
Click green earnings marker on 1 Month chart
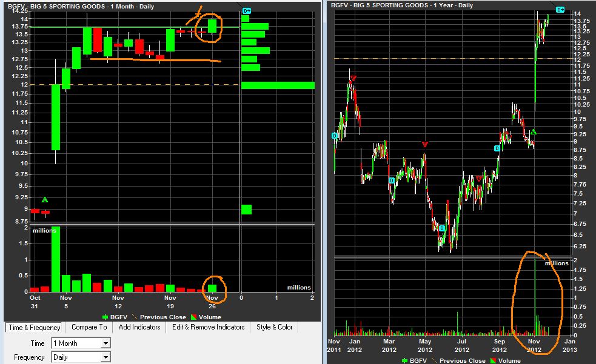[x=45, y=200]
